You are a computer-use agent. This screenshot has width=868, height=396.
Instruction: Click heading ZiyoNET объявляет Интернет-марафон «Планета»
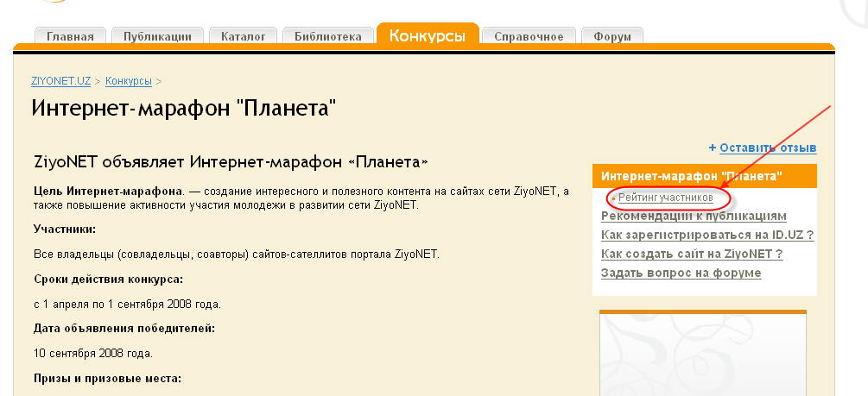pyautogui.click(x=231, y=162)
